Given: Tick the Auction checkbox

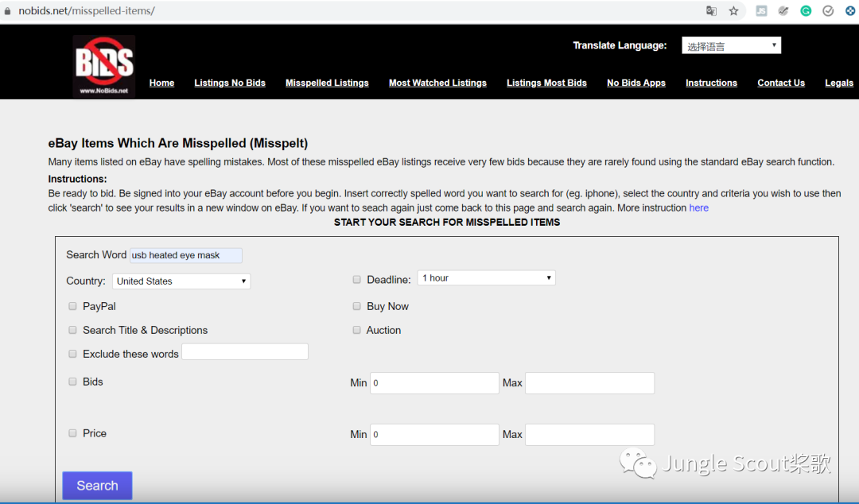Looking at the screenshot, I should pos(356,330).
